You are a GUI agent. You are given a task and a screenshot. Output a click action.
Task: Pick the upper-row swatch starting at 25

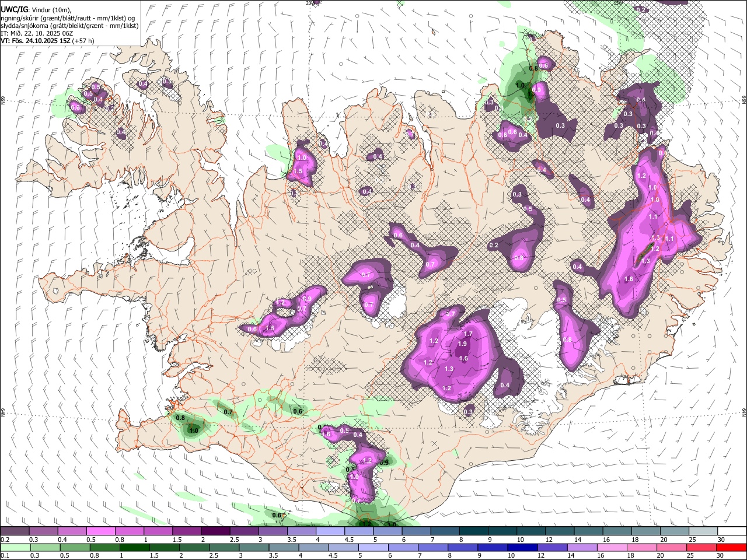(703, 531)
